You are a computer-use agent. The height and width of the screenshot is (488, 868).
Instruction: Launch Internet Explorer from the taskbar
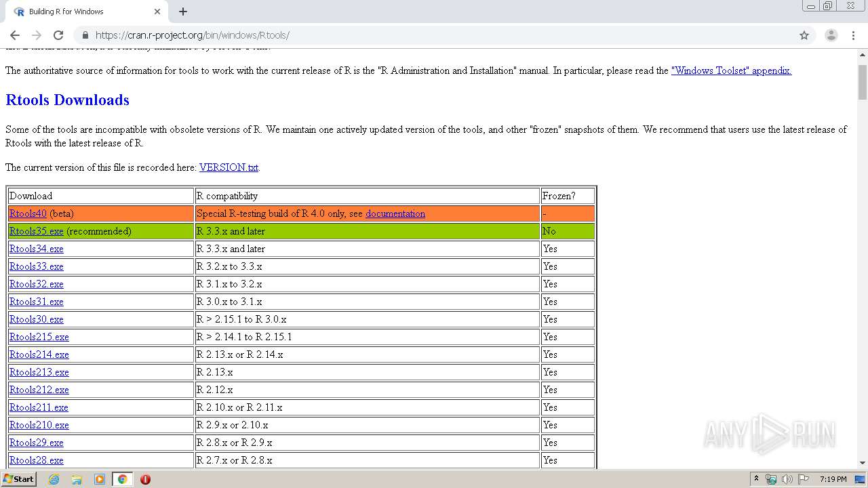tap(54, 479)
